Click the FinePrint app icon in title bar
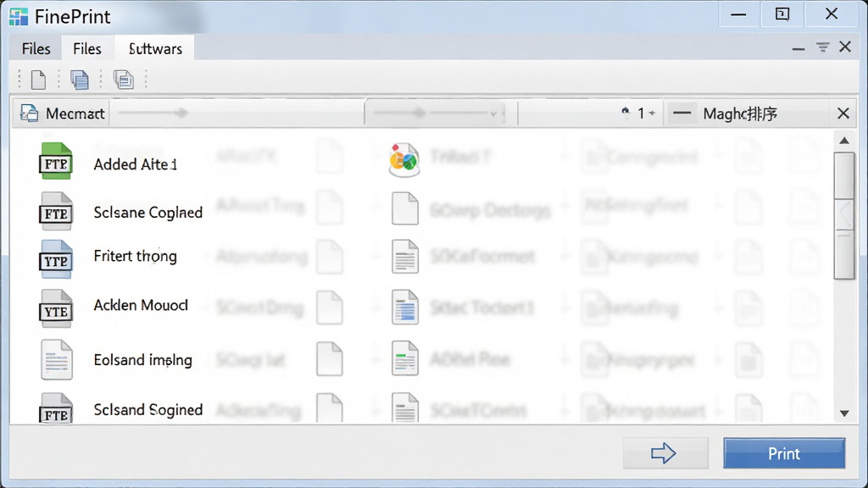 pos(19,17)
